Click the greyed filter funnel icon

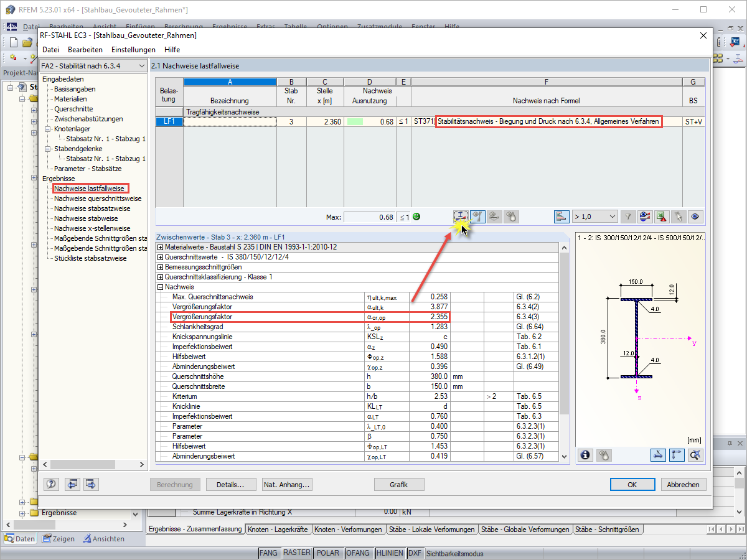tap(629, 217)
